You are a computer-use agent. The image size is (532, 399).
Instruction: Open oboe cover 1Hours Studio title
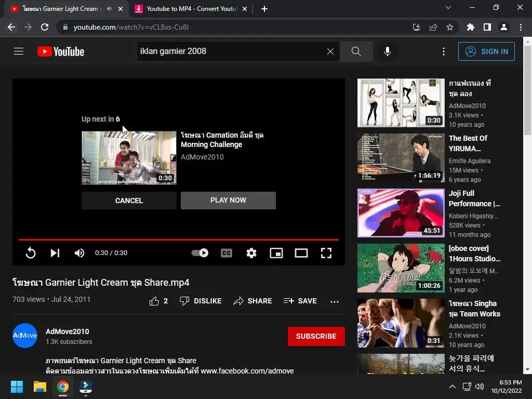coord(475,254)
